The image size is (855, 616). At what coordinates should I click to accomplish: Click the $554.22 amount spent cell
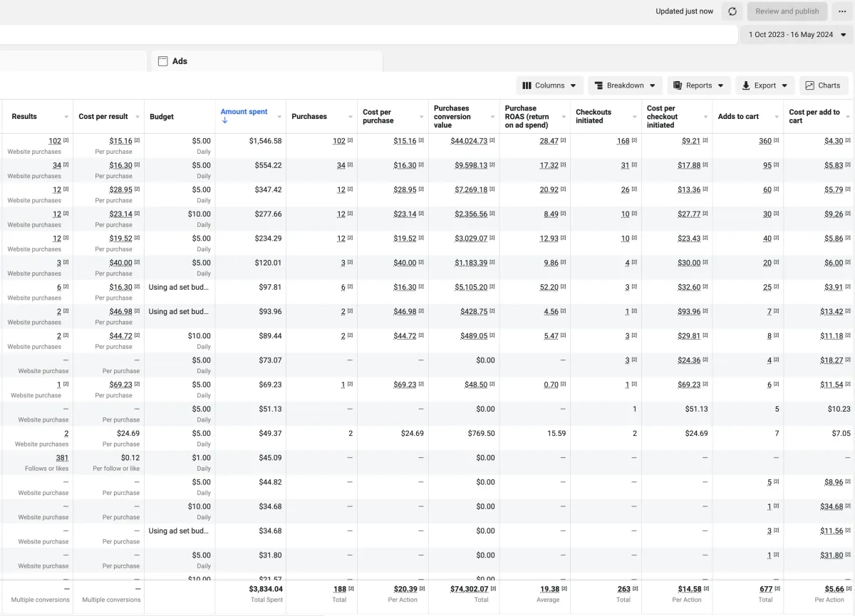pyautogui.click(x=268, y=165)
